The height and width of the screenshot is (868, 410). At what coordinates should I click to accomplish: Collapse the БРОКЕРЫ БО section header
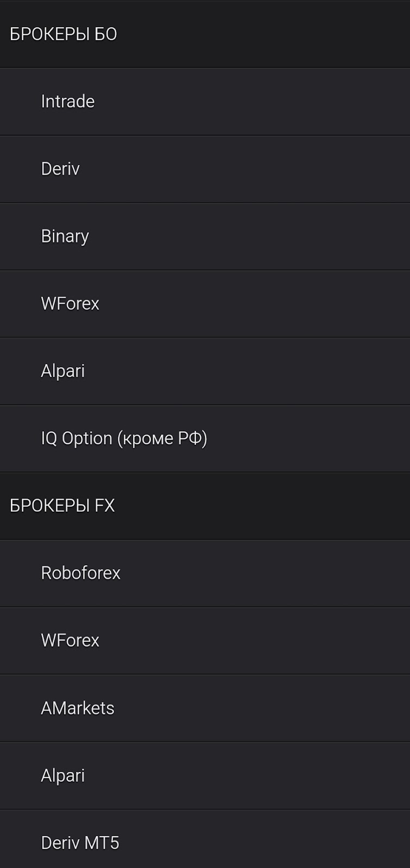[x=205, y=34]
